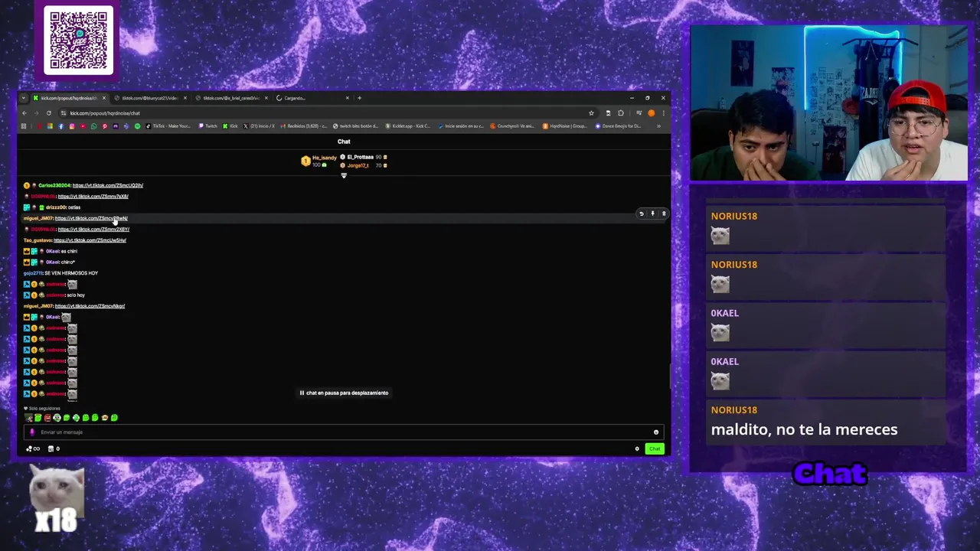The height and width of the screenshot is (551, 980).
Task: Open 'Crunchyroll: Ve ani...' bookmark
Action: point(512,126)
